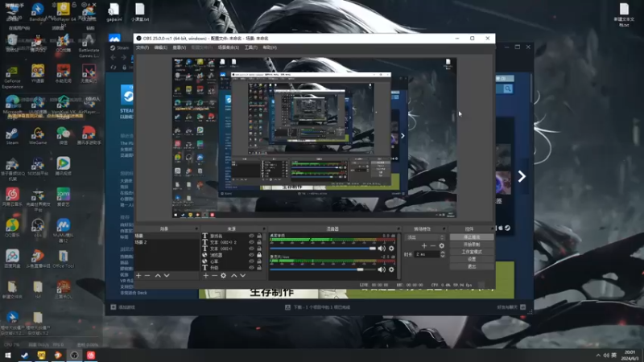Add a scene transition with plus icon
This screenshot has width=644, height=362.
[424, 245]
